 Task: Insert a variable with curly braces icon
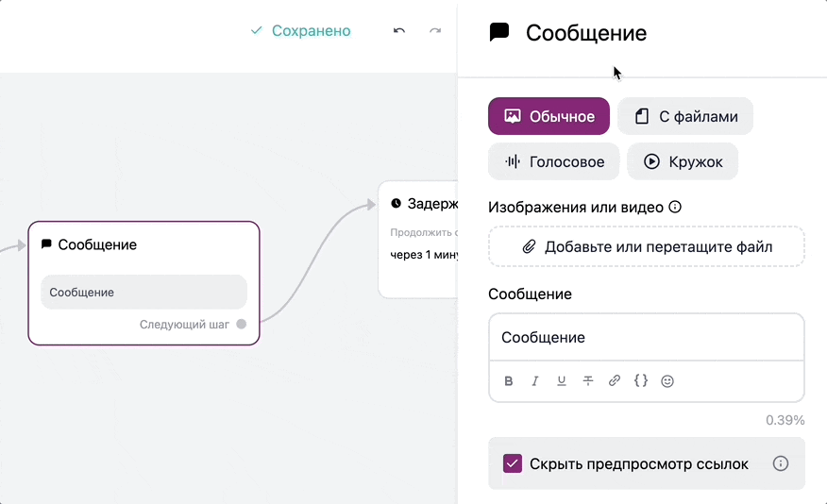[641, 380]
